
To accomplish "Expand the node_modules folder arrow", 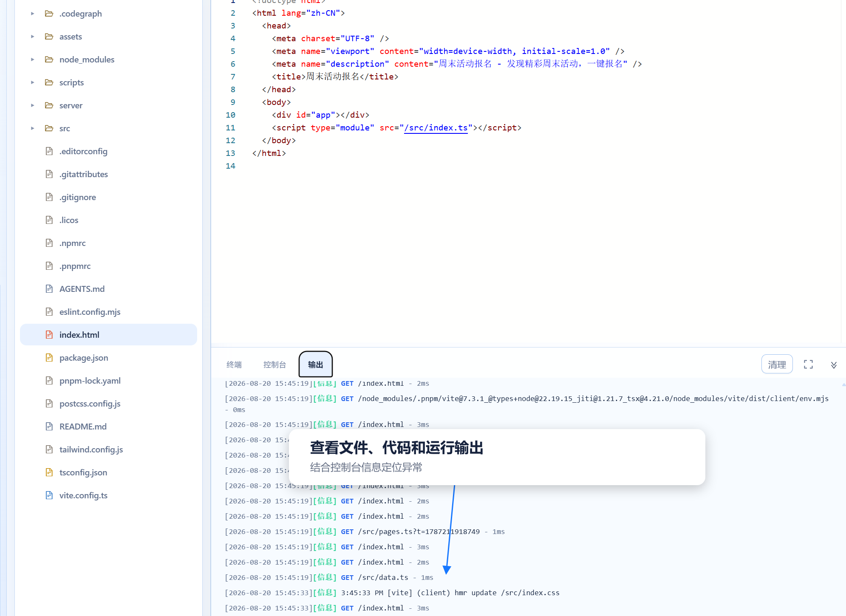I will click(32, 59).
